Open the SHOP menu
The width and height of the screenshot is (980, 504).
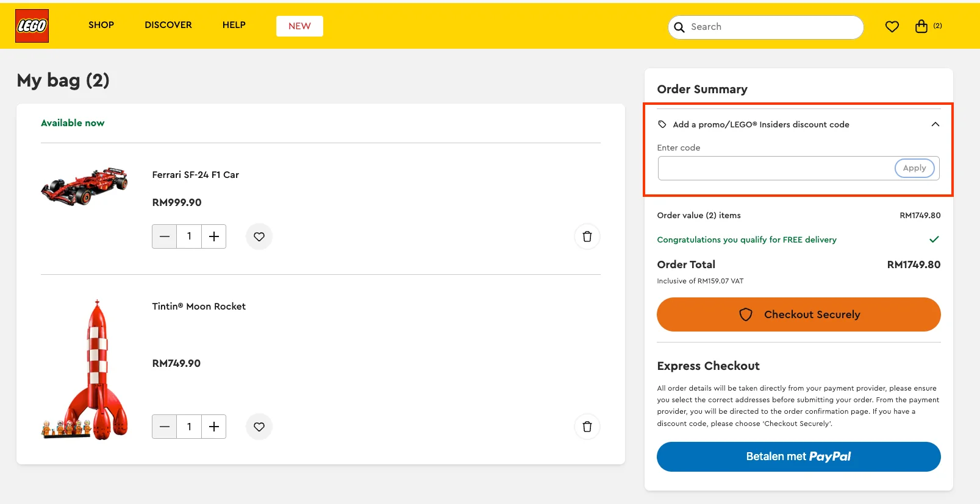pyautogui.click(x=101, y=25)
